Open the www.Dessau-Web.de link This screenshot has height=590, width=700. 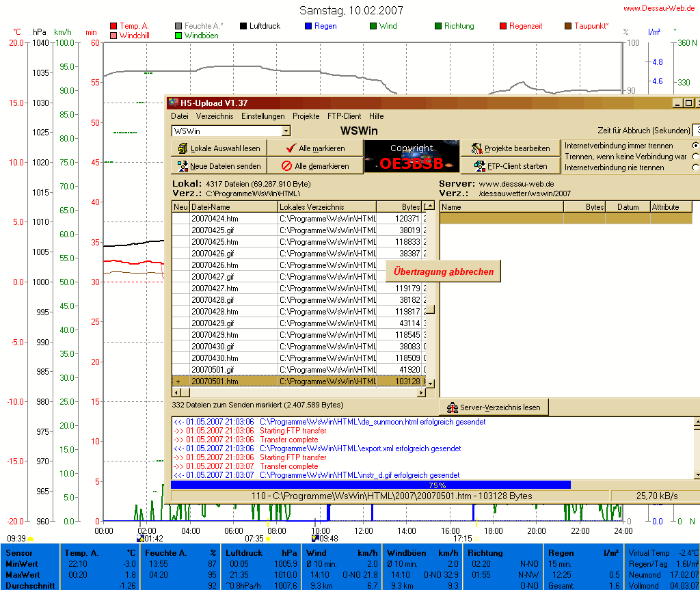(x=660, y=9)
